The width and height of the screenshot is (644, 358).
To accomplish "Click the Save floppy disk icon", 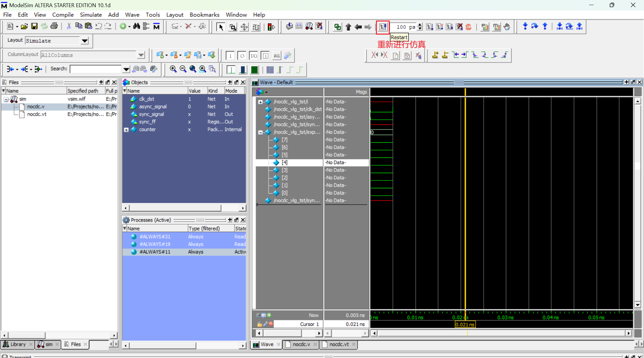I will point(34,27).
